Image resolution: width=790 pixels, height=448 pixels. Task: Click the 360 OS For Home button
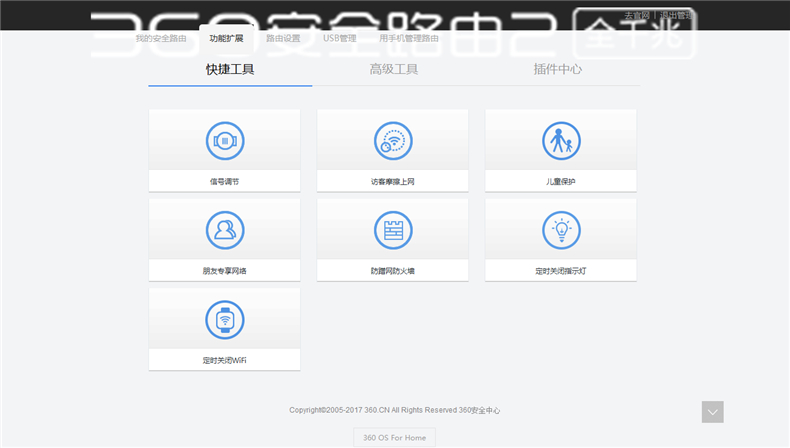coord(394,437)
